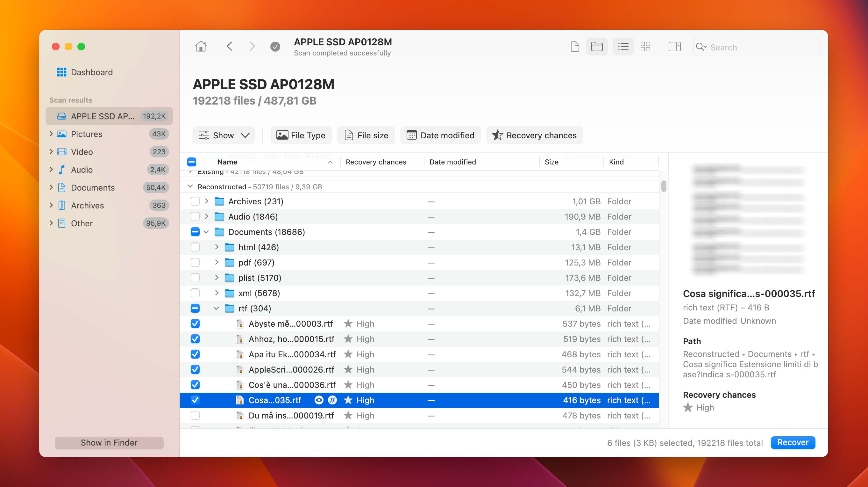Open Pictures category in sidebar

tap(109, 134)
